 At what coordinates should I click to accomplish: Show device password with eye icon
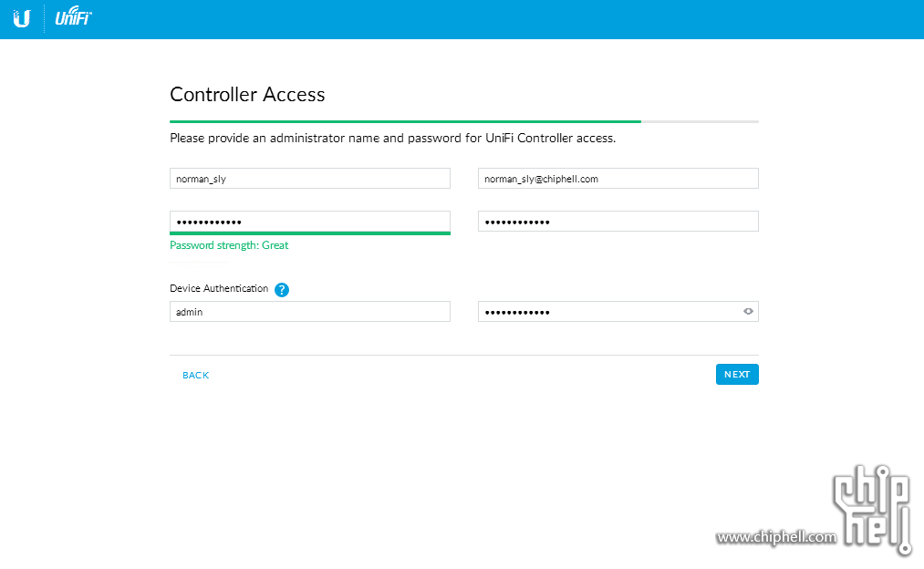(748, 312)
